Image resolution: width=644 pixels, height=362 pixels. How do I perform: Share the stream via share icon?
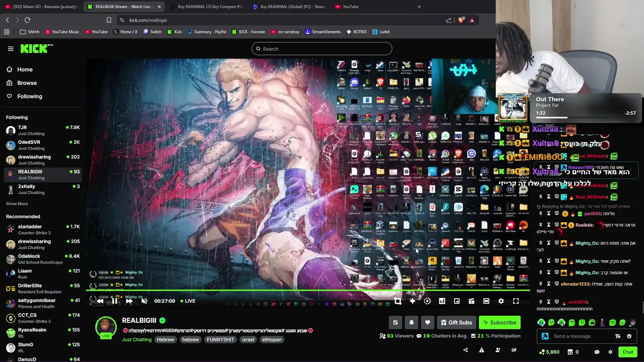465,350
